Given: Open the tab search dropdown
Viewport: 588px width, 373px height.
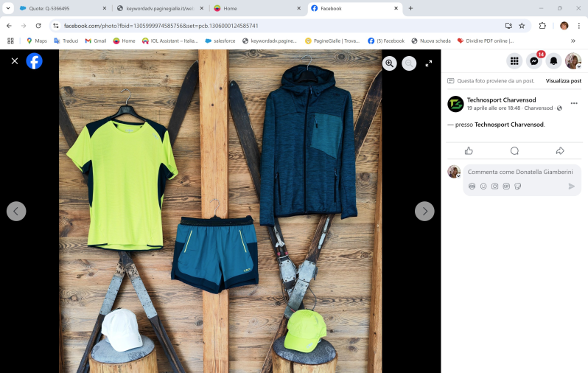Looking at the screenshot, I should pyautogui.click(x=8, y=8).
